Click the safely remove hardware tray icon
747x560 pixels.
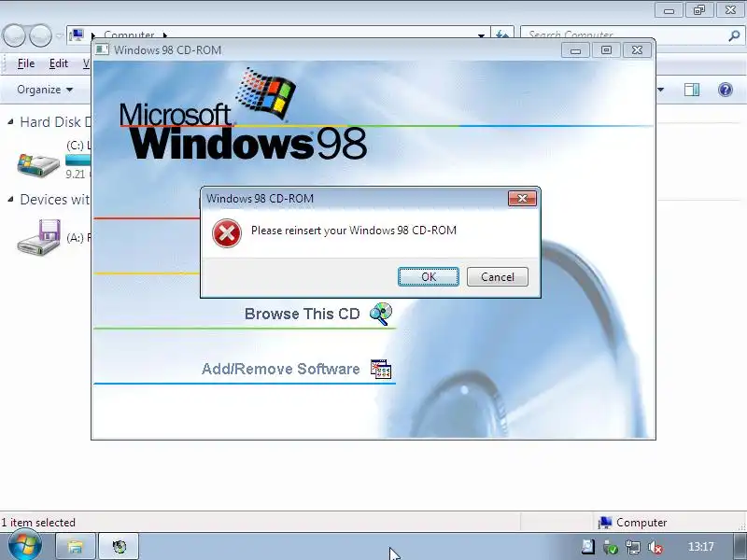611,547
